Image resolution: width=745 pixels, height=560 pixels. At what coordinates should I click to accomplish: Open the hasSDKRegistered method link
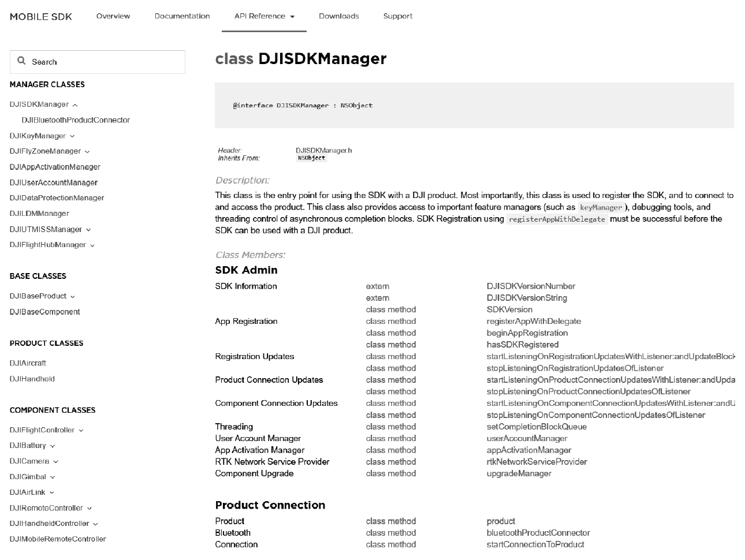[x=523, y=345]
